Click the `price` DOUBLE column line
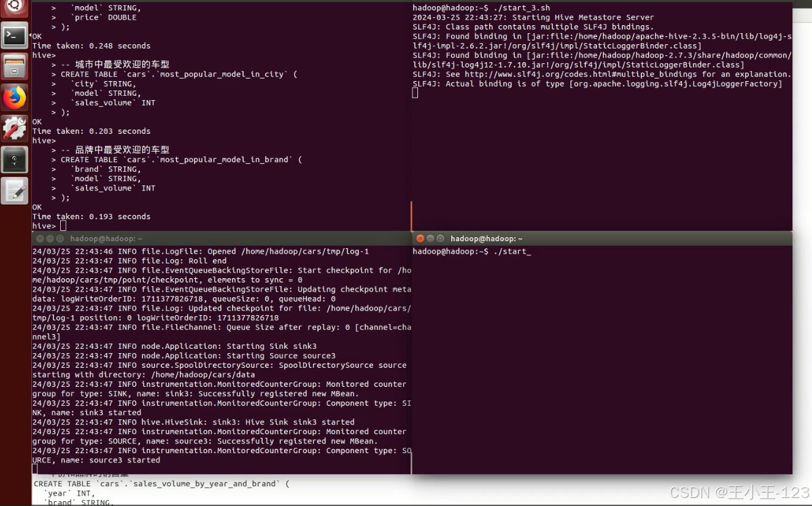Image resolution: width=812 pixels, height=506 pixels. (94, 18)
